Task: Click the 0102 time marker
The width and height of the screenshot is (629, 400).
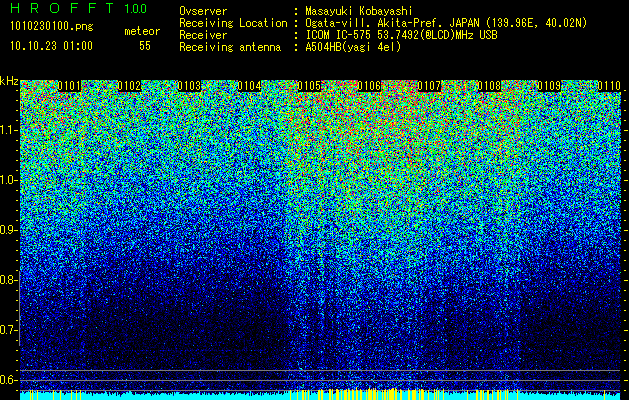Action: [129, 86]
